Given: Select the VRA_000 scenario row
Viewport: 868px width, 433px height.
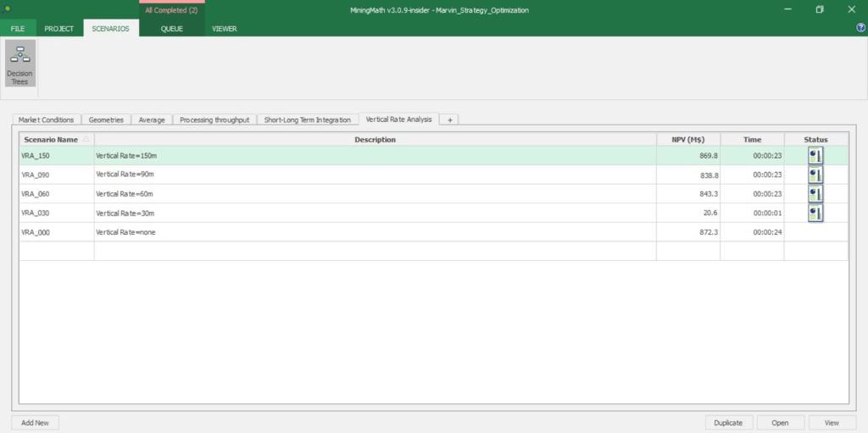Looking at the screenshot, I should pos(339,232).
